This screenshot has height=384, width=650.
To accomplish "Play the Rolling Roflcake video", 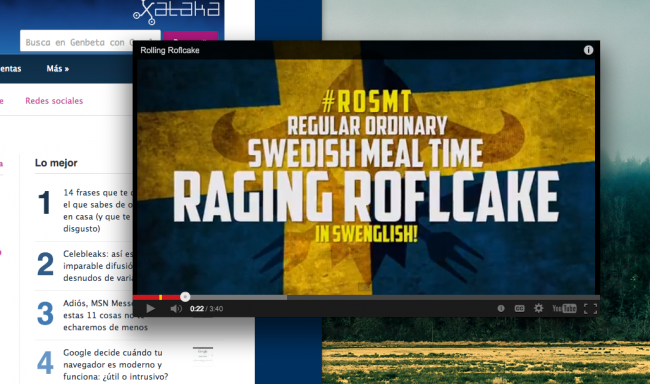I will (x=150, y=309).
